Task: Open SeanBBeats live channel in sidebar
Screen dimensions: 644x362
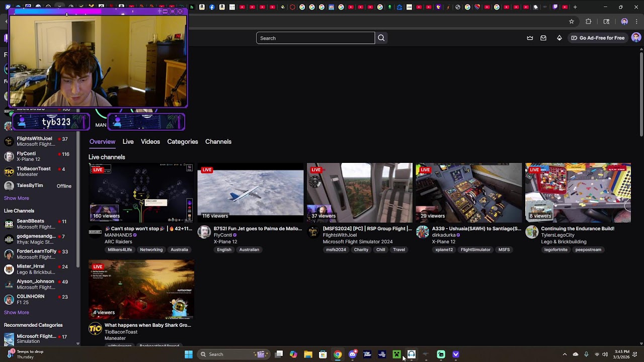Action: tap(39, 224)
